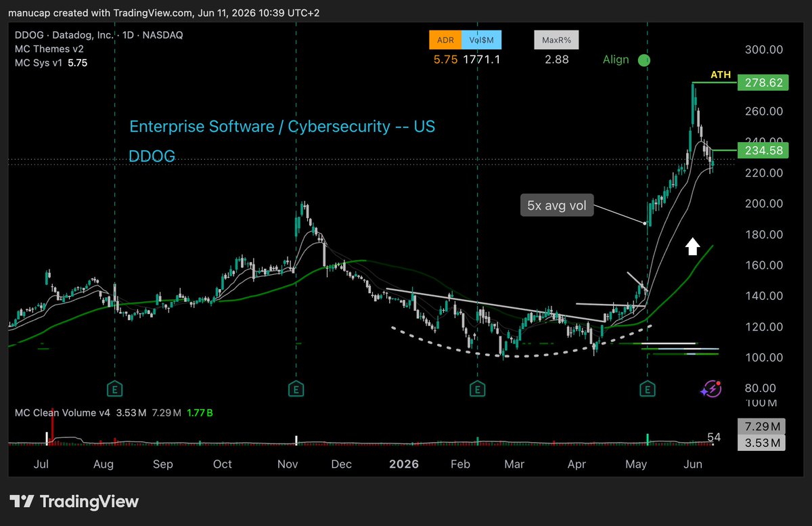This screenshot has width=812, height=526.
Task: Click the Nov label on time axis
Action: point(288,464)
